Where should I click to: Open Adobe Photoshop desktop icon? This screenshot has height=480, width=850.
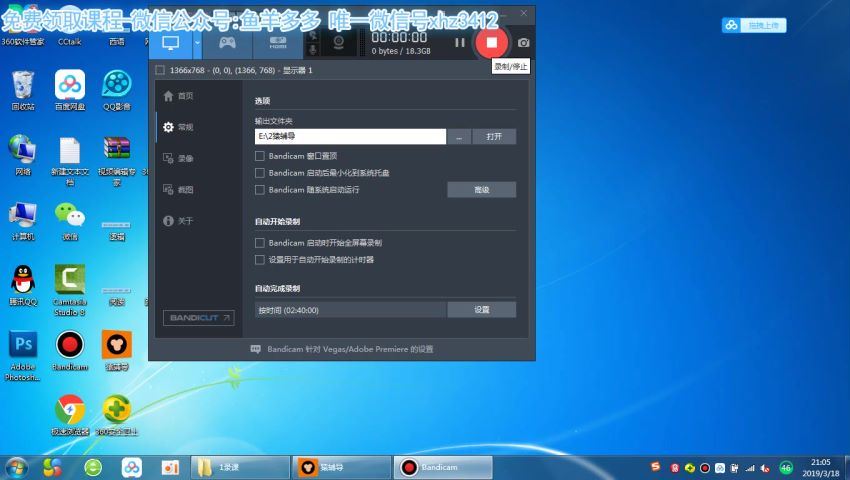click(23, 355)
